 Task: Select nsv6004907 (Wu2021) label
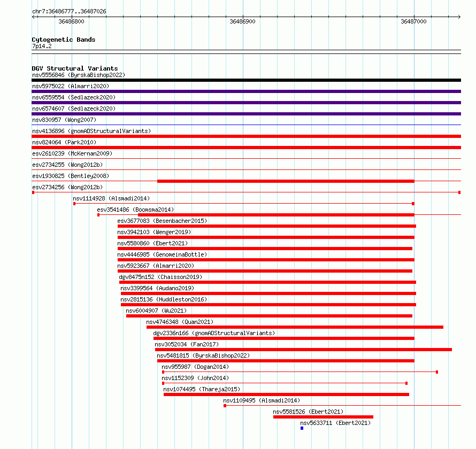(x=156, y=311)
